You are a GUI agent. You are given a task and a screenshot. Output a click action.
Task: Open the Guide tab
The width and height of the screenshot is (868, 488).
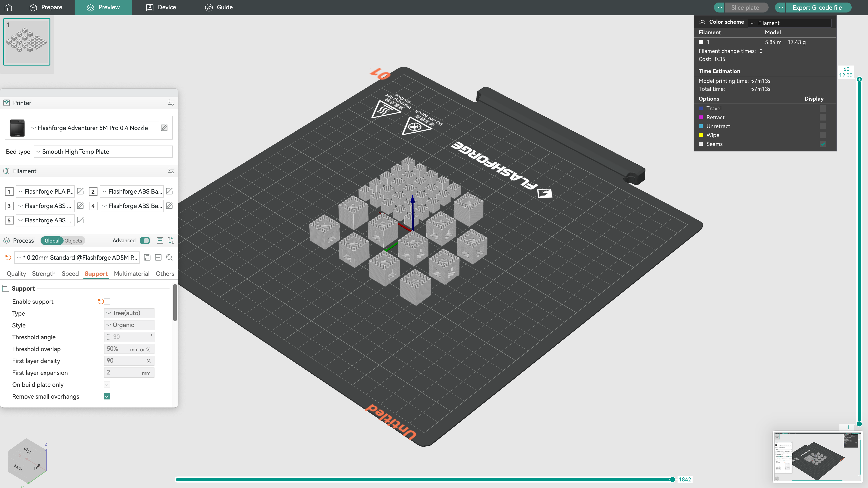tap(219, 7)
